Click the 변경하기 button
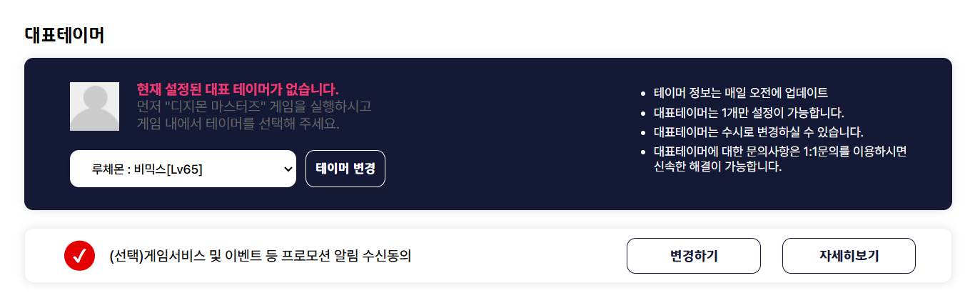The width and height of the screenshot is (980, 298). (694, 256)
